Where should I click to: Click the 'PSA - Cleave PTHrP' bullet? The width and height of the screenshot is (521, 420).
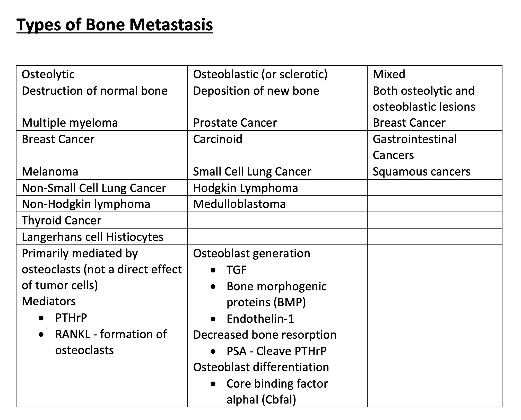276,351
